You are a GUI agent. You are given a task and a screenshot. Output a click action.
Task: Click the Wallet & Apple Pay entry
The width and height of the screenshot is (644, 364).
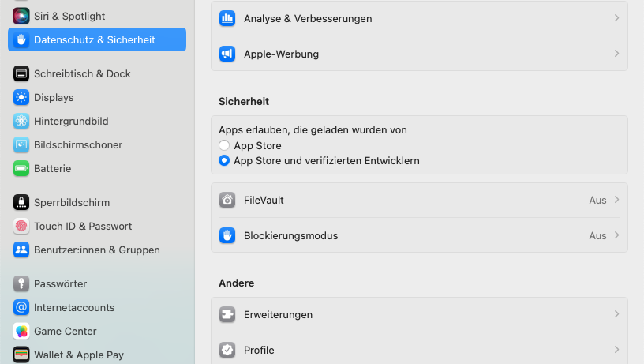click(x=78, y=355)
